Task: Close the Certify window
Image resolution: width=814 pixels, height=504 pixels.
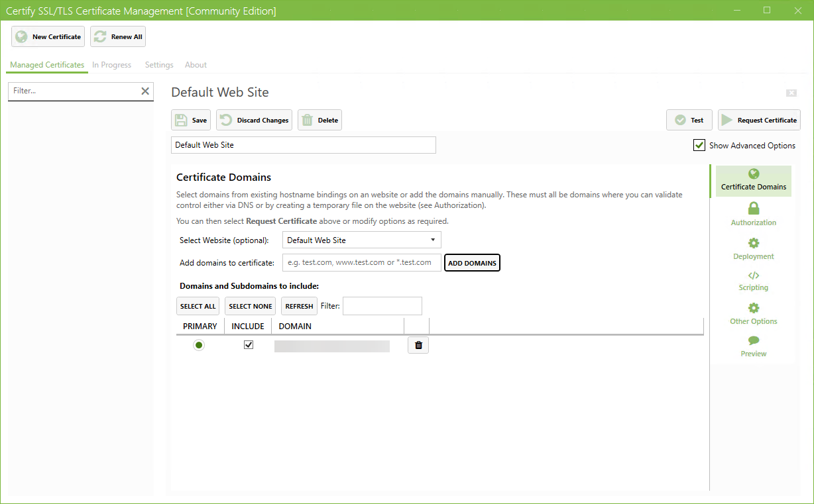Action: click(797, 10)
